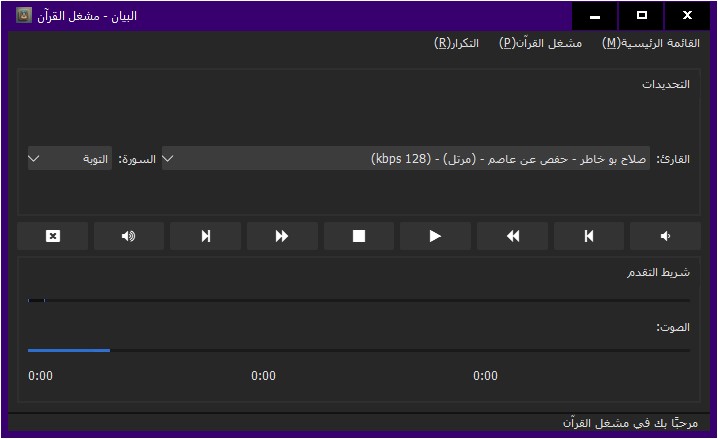
Task: Click the volume up speaker icon
Action: pos(129,236)
